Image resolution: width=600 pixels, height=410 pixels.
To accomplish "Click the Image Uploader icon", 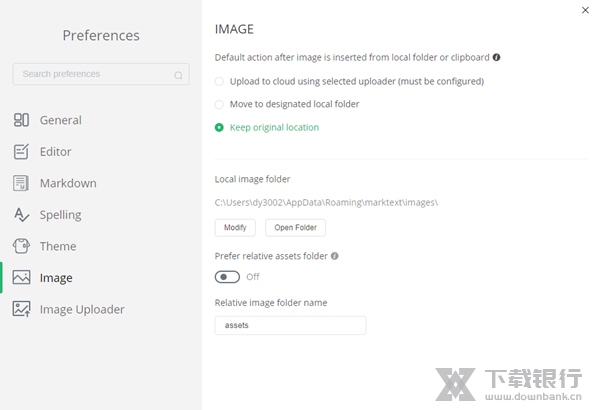I will [x=21, y=309].
